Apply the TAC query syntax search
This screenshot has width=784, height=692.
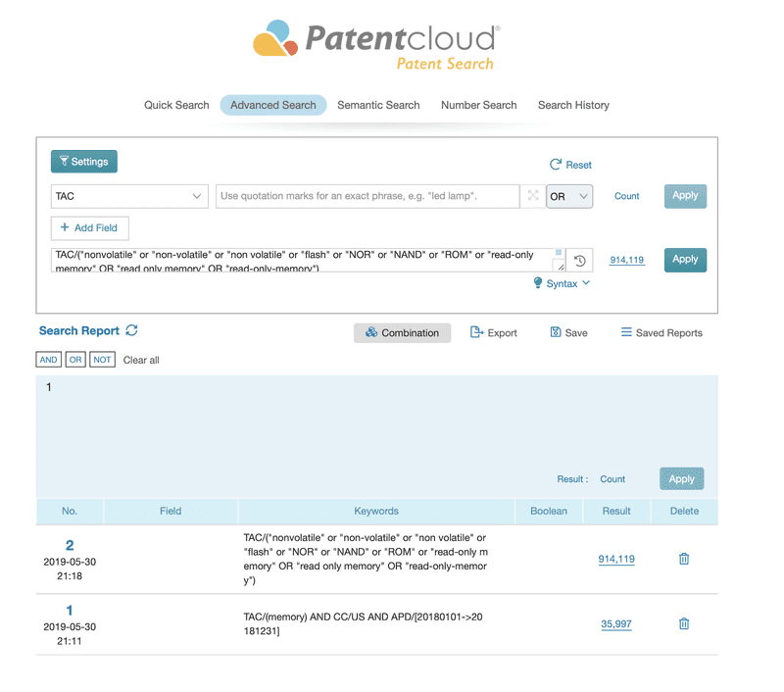[685, 260]
